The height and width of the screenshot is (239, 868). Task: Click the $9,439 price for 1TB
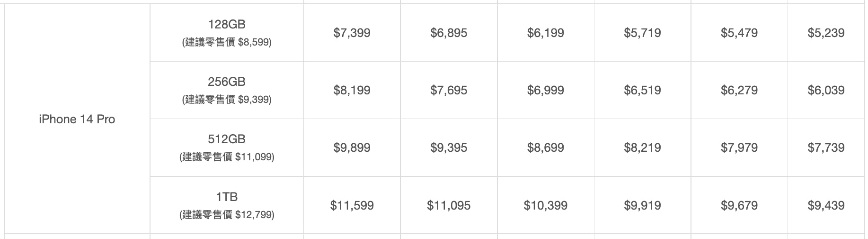pos(826,205)
